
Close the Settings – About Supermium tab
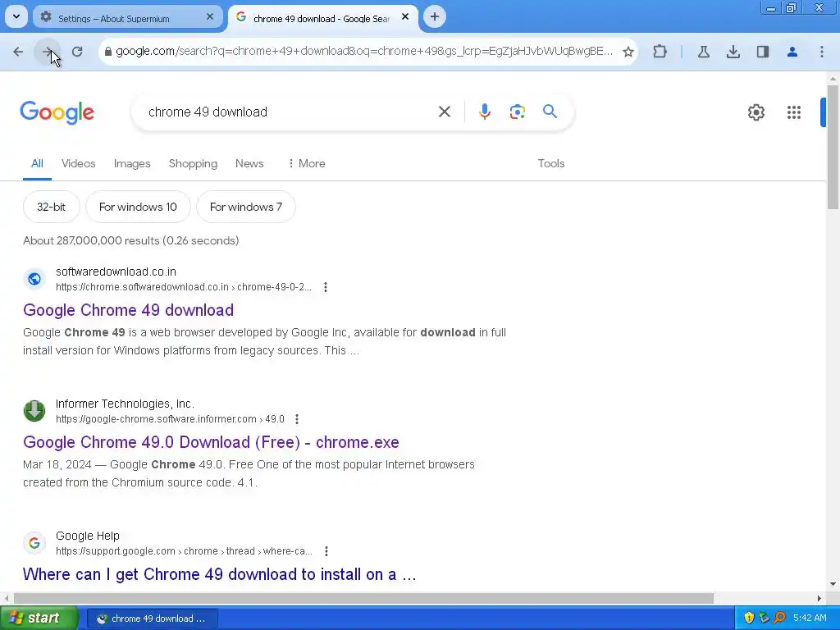point(210,17)
